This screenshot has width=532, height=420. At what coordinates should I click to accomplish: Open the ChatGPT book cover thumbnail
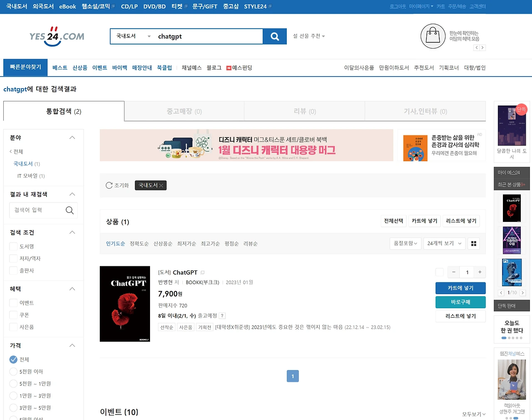click(x=125, y=304)
